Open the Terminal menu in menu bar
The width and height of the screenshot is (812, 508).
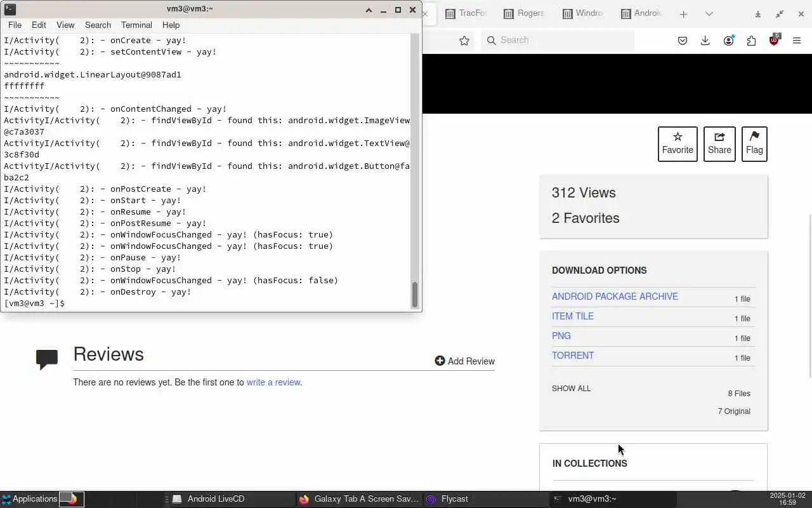click(136, 25)
